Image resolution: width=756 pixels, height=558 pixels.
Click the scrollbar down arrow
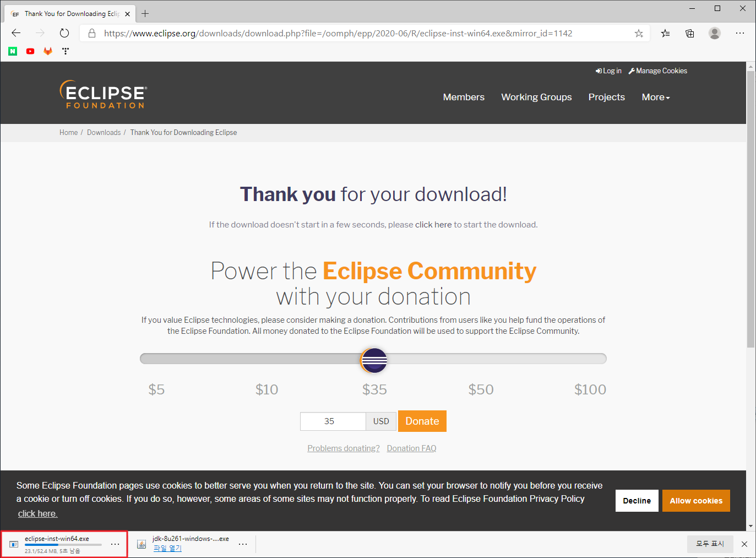(x=751, y=526)
